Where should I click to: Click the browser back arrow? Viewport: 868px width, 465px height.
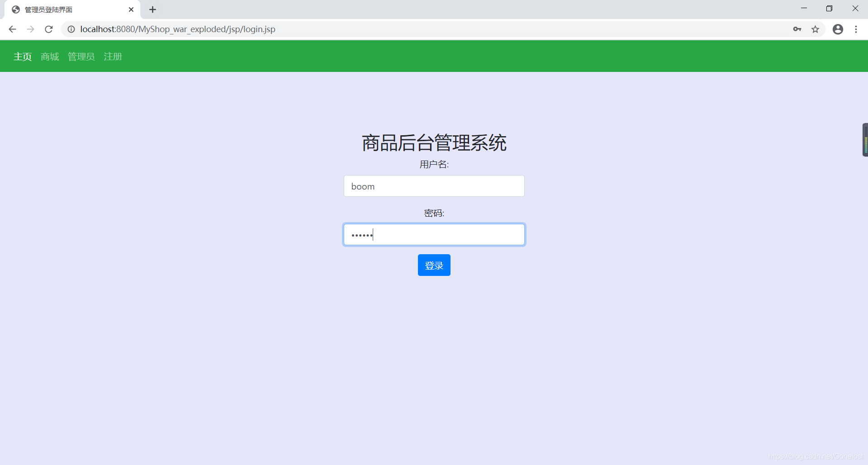pos(12,29)
